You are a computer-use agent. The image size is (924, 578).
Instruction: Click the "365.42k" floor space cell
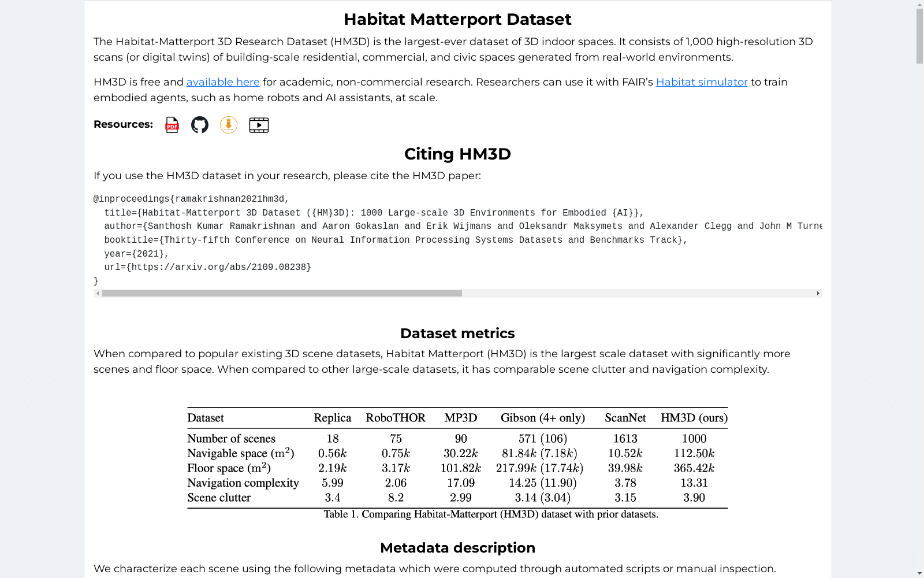click(x=694, y=468)
